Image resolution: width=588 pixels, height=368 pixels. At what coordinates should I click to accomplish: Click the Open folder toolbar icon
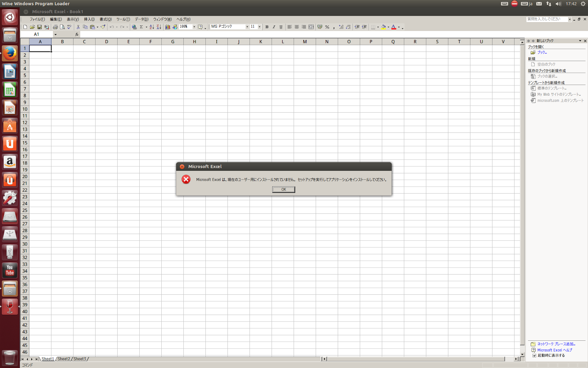32,27
